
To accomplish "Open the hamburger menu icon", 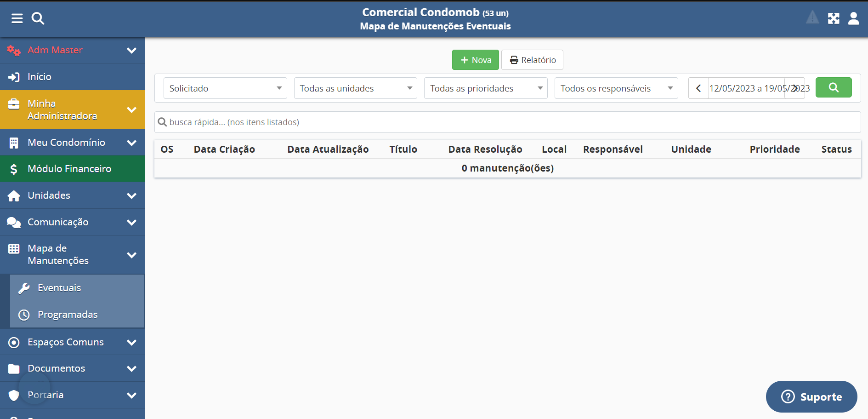I will (x=17, y=18).
